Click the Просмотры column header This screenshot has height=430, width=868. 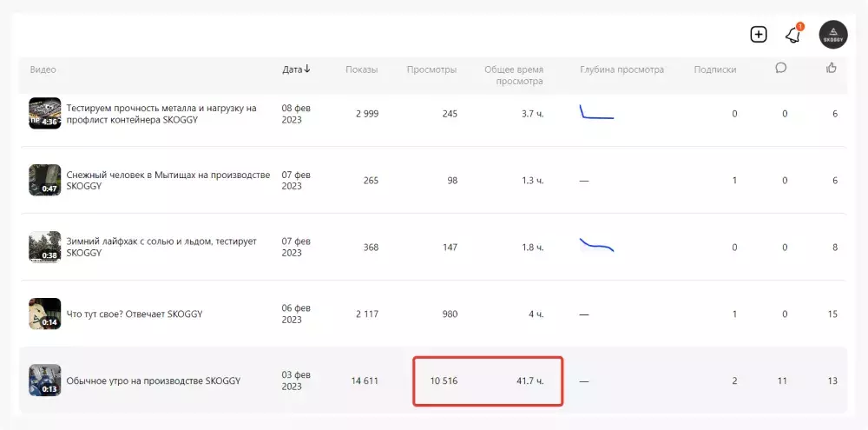coord(431,69)
